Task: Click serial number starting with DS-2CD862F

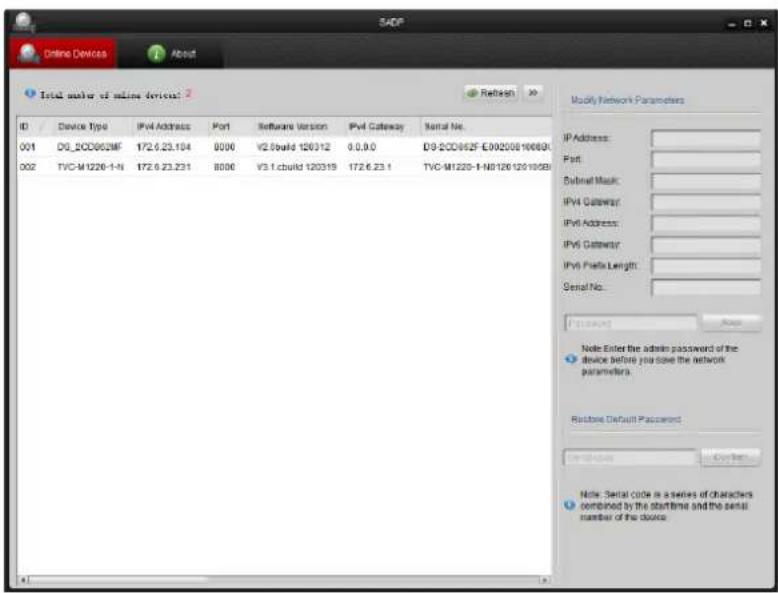Action: click(x=487, y=147)
